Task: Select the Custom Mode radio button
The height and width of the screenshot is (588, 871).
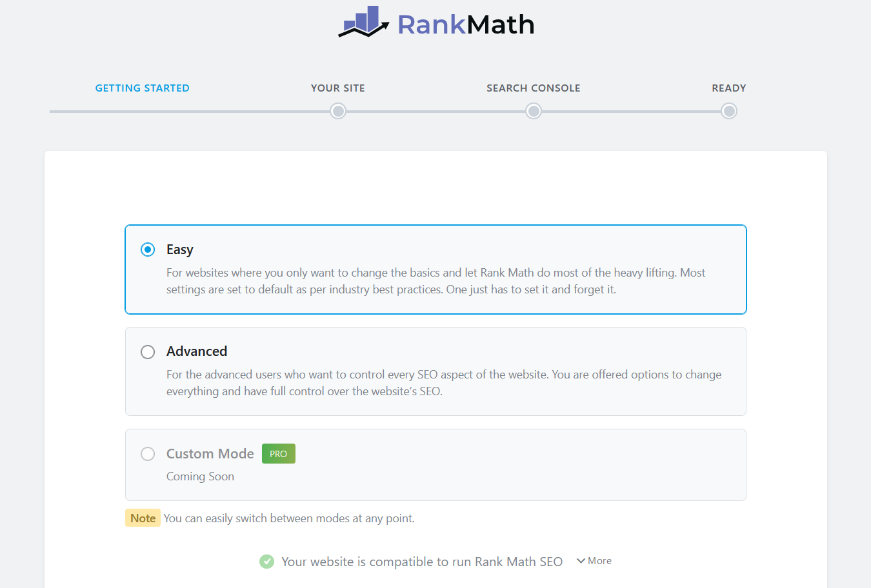Action: (x=148, y=454)
